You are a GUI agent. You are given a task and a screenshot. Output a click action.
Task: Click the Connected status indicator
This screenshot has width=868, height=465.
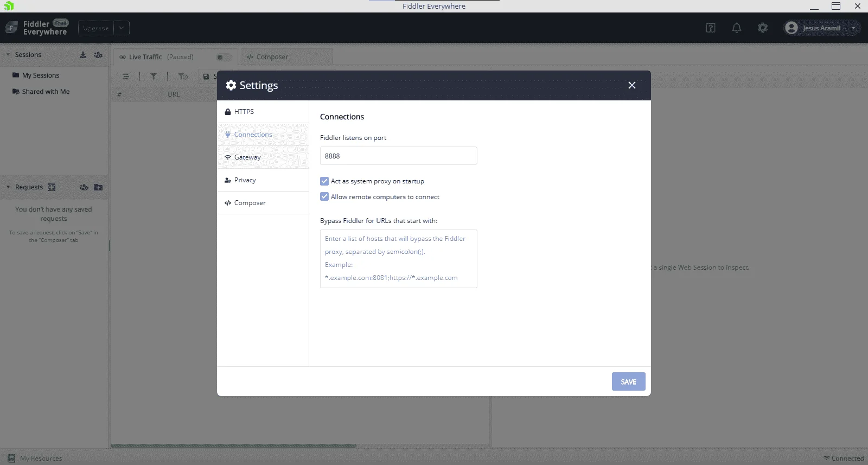point(844,458)
